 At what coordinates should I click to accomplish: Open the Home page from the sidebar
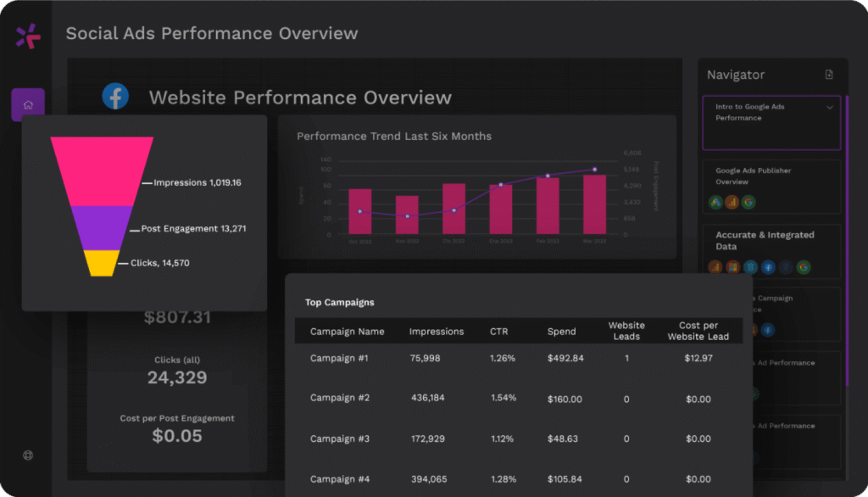[28, 105]
